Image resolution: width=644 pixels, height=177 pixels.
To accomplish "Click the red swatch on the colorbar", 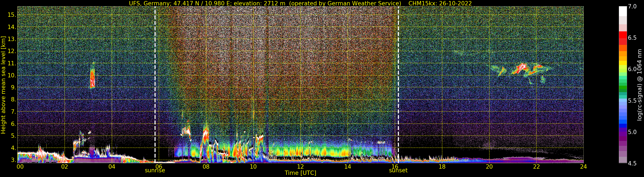I will point(623,35).
